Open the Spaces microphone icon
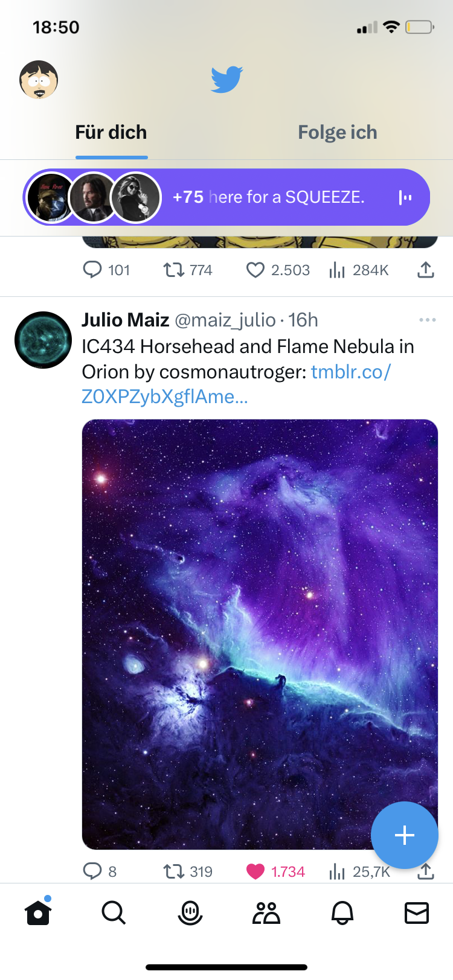This screenshot has width=453, height=980. [190, 913]
